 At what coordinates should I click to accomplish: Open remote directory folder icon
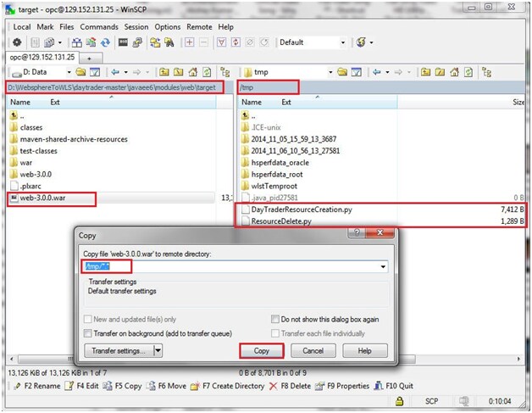[342, 72]
